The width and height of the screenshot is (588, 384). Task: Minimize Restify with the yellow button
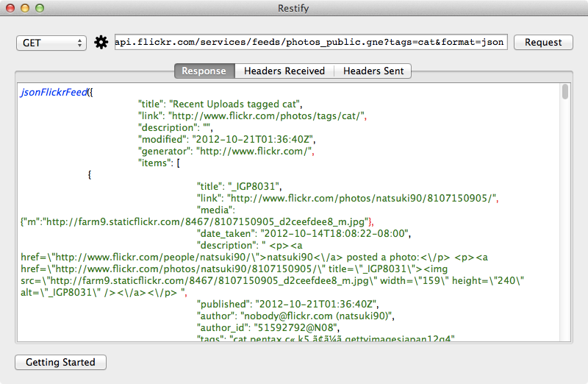coord(25,8)
